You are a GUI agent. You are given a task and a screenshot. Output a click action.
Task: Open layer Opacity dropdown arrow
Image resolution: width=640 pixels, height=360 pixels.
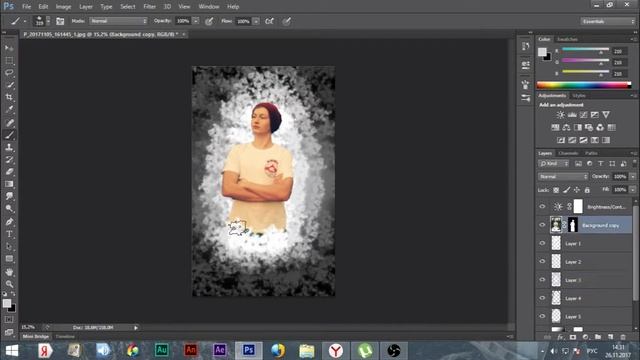[x=633, y=176]
